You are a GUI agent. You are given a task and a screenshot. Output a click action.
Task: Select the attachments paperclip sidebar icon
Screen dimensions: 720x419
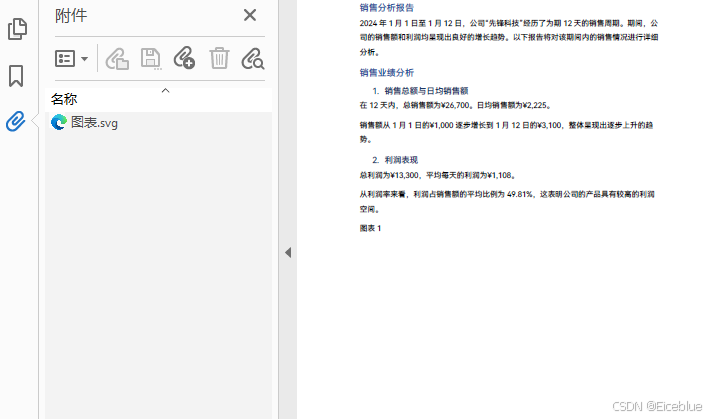click(x=16, y=121)
